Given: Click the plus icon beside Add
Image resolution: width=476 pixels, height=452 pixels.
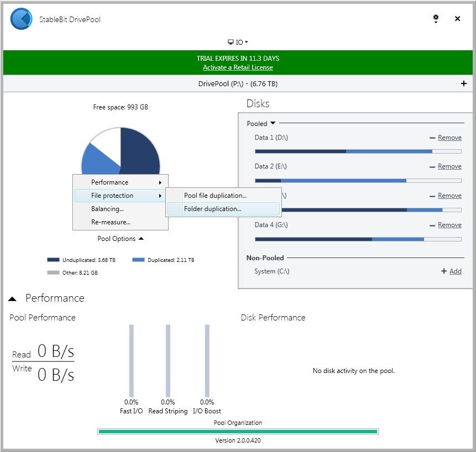Looking at the screenshot, I should [x=444, y=271].
